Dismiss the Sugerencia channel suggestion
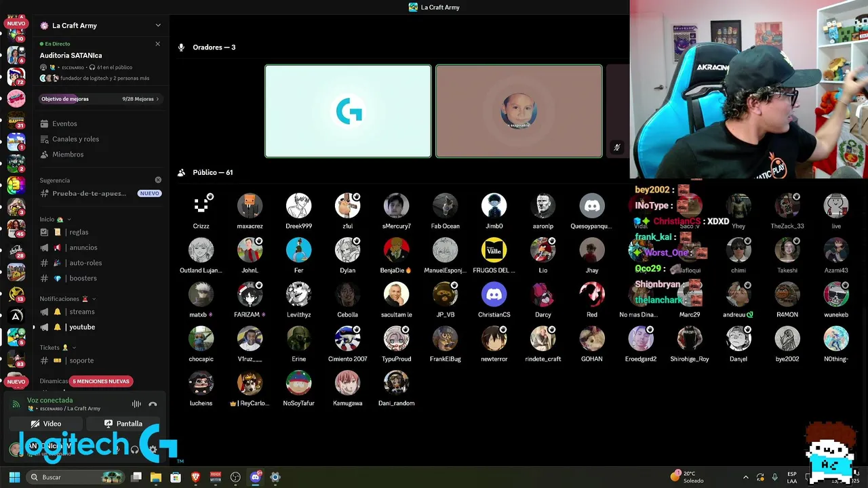868x488 pixels. point(158,180)
